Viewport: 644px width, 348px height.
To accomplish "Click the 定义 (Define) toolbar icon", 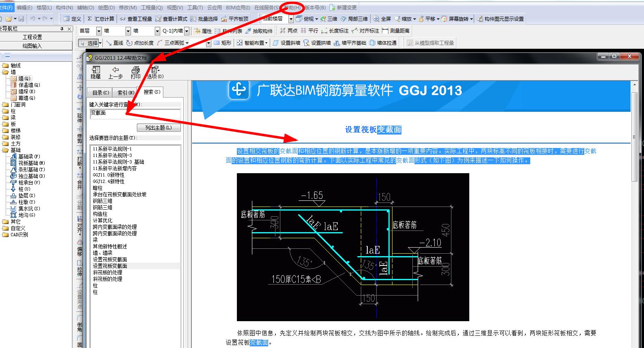I will [x=72, y=19].
